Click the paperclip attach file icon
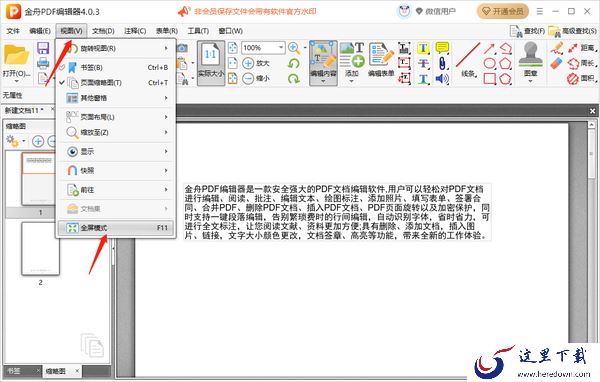 pos(442,64)
